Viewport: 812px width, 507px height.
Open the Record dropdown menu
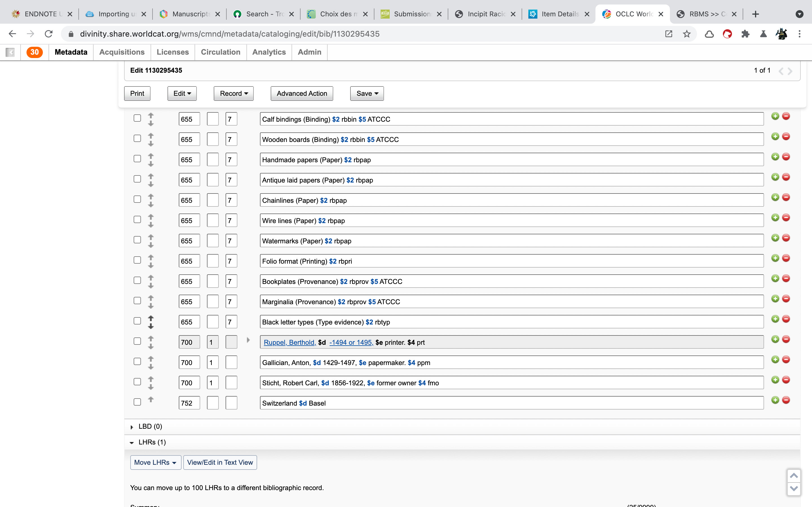click(233, 94)
